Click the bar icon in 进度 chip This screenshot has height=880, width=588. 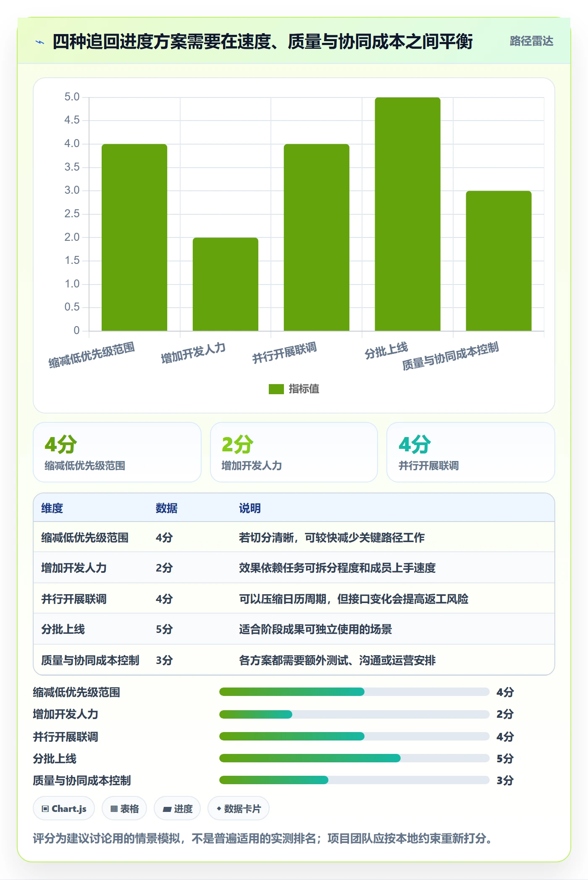(x=167, y=809)
